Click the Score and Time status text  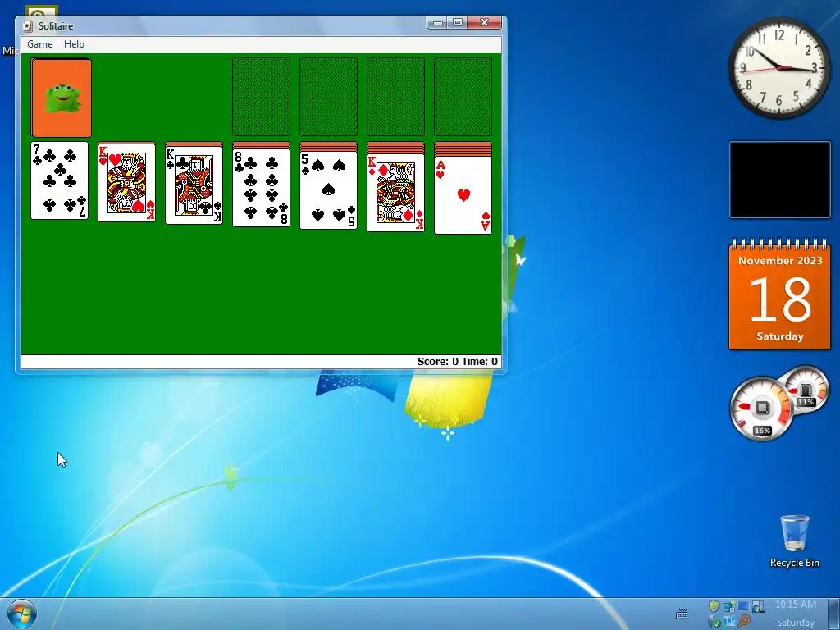[458, 362]
